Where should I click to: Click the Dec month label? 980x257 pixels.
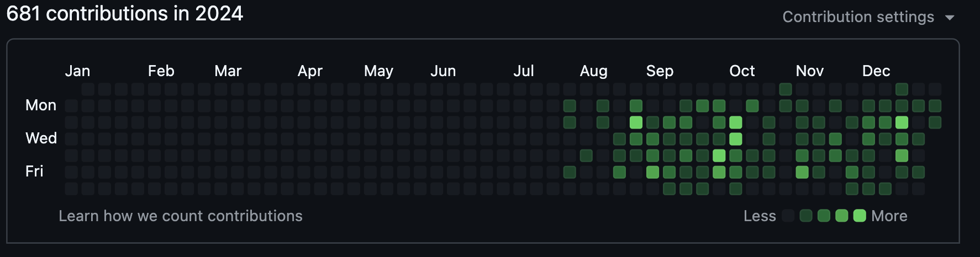[x=876, y=71]
